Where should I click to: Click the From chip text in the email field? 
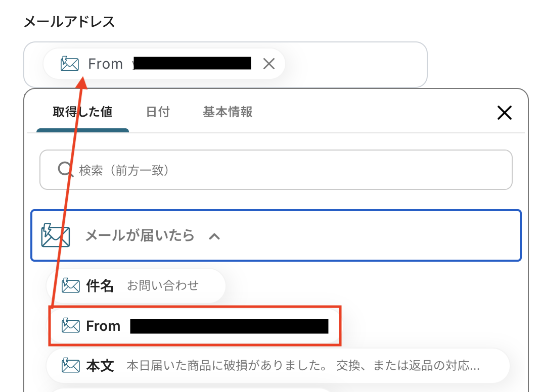tap(105, 64)
